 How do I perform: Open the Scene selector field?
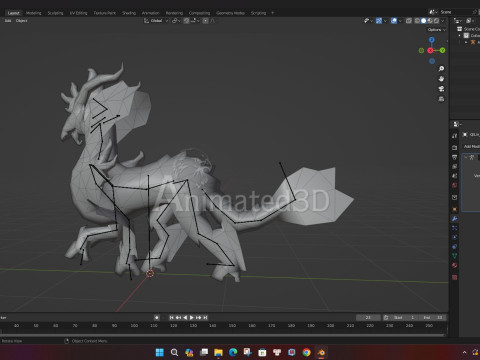455,12
